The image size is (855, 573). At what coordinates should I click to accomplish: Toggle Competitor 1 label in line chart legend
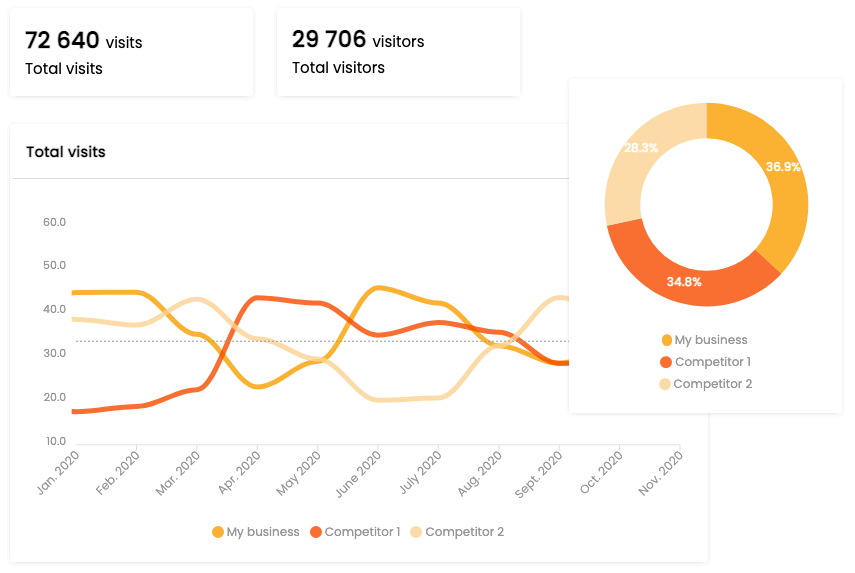[363, 532]
